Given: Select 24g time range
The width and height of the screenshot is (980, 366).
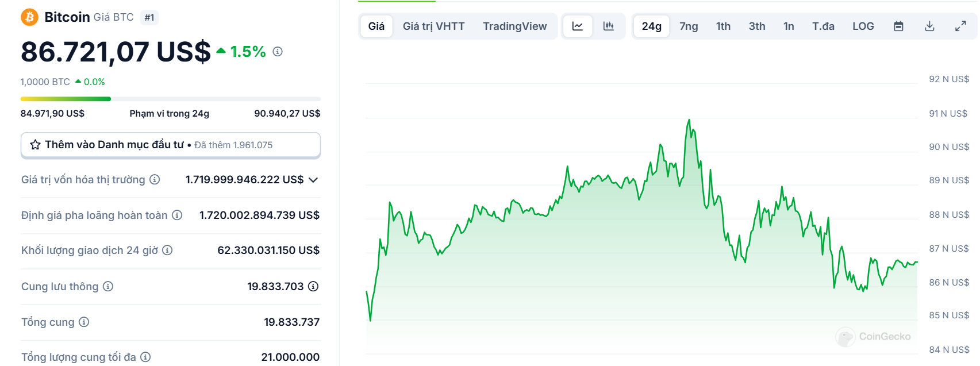Looking at the screenshot, I should pyautogui.click(x=652, y=26).
